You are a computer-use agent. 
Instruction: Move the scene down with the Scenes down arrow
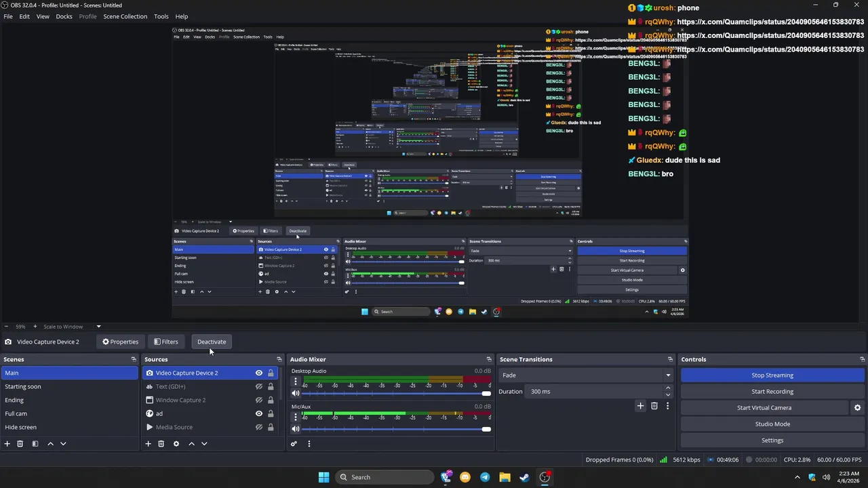click(63, 444)
